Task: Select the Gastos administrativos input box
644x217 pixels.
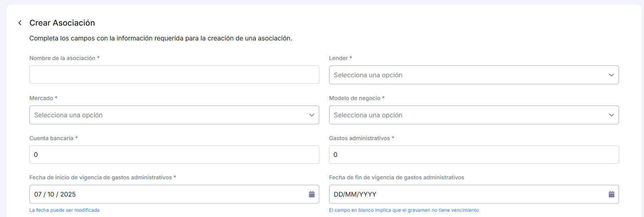Action: click(473, 155)
